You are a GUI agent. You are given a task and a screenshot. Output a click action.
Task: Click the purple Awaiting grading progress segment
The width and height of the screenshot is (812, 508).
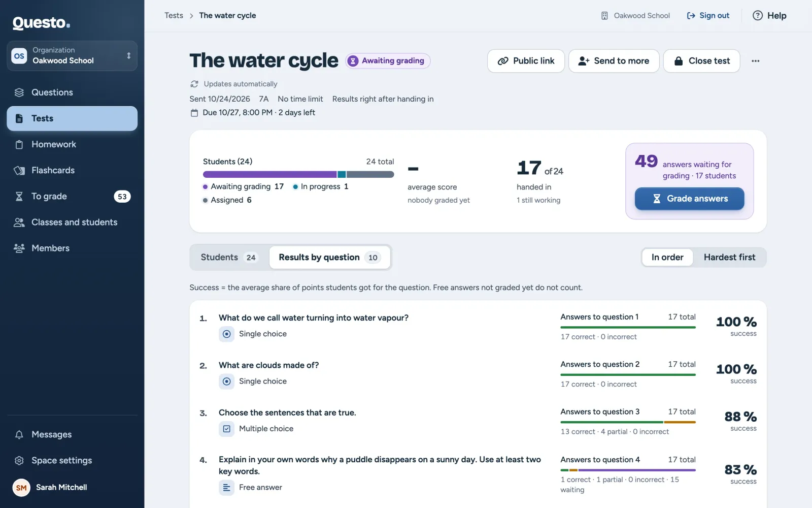[x=269, y=174]
